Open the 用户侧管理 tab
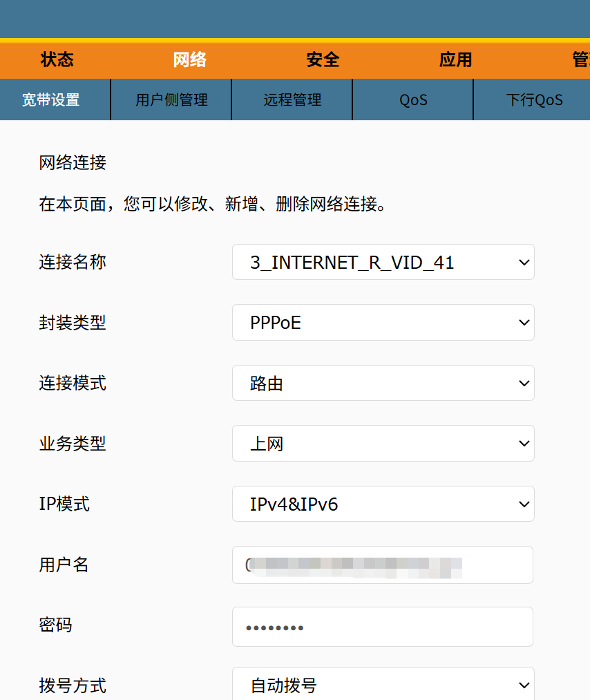 [x=171, y=100]
